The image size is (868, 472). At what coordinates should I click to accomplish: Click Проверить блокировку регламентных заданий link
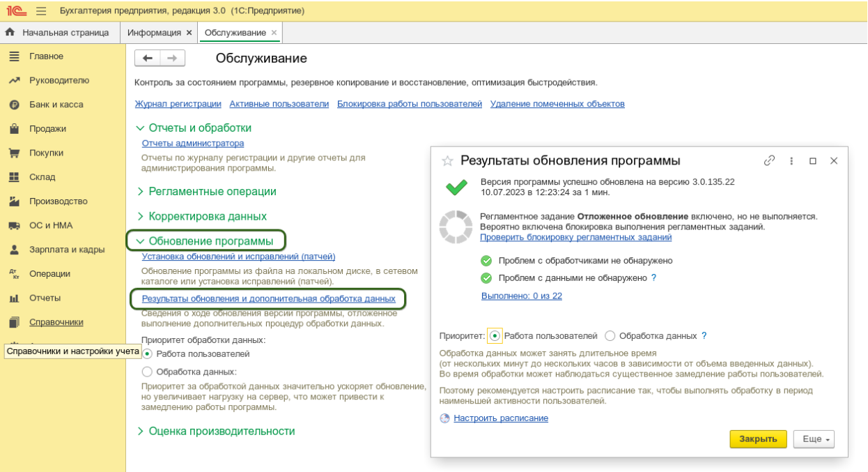(575, 237)
